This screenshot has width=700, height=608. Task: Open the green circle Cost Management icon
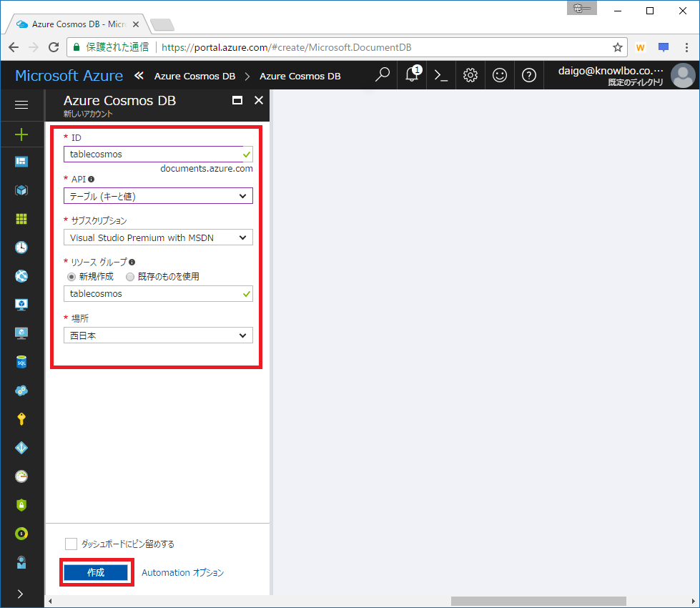tap(21, 534)
